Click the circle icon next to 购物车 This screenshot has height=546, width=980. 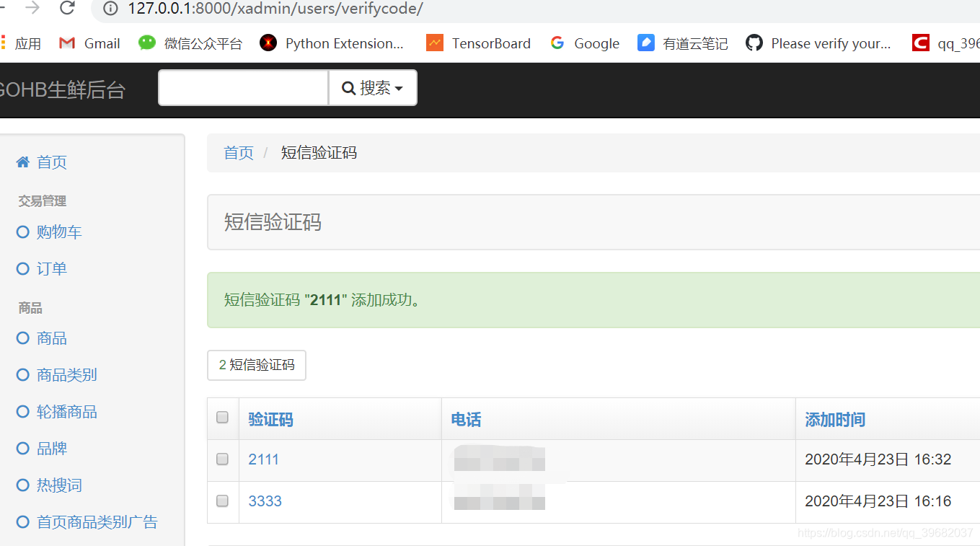click(x=23, y=232)
